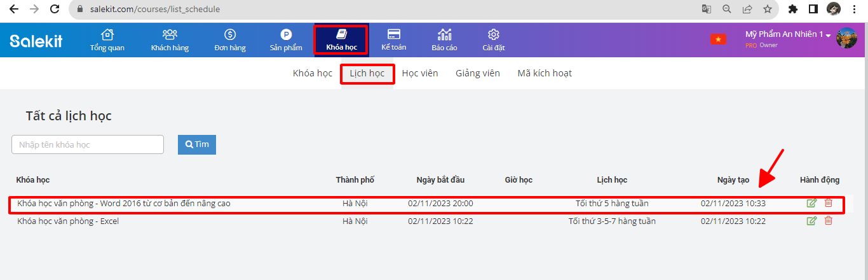Click the Tìm search button
The image size is (868, 280).
click(x=197, y=144)
